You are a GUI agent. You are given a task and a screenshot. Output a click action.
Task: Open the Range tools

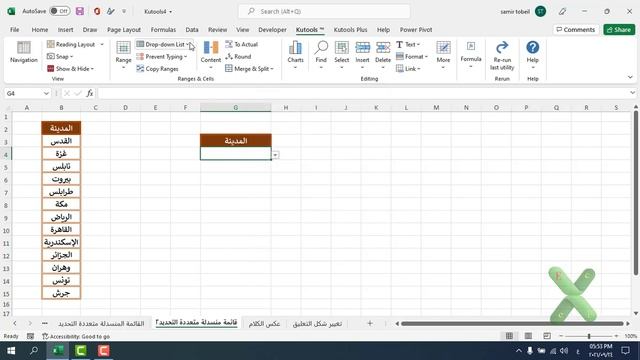123,55
